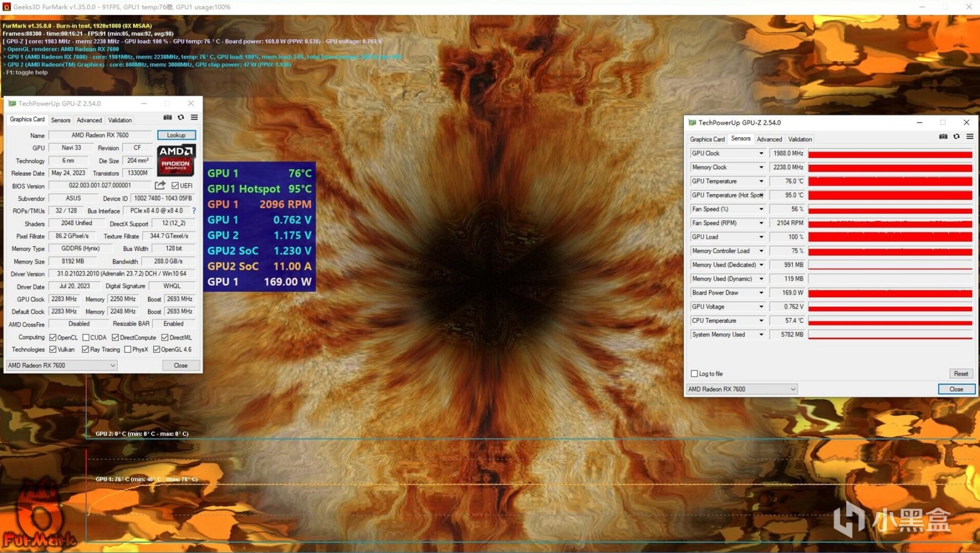Screen dimensions: 980x553
Task: Open the GPU Voltage sensor dropdown arrow
Action: [x=761, y=307]
